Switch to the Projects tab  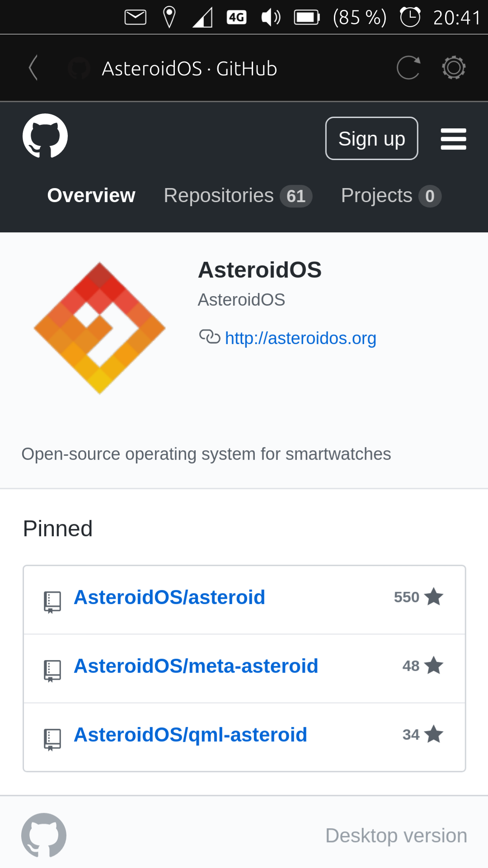pos(390,196)
